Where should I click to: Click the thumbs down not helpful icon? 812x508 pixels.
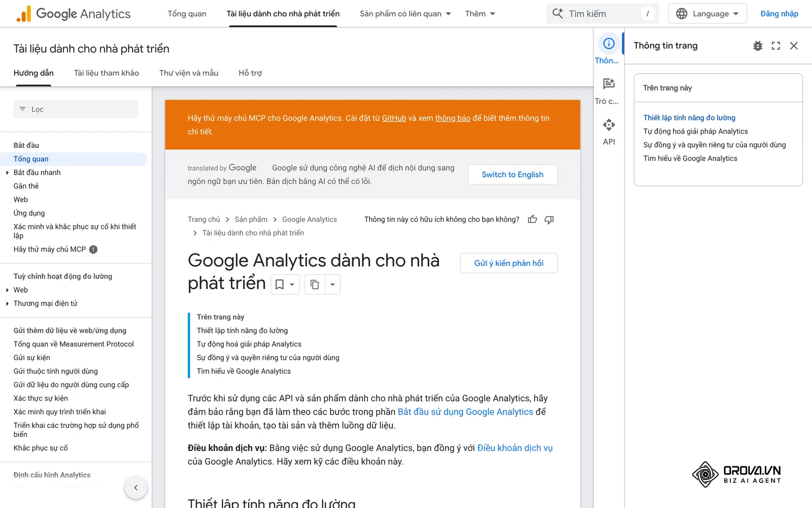pyautogui.click(x=549, y=219)
